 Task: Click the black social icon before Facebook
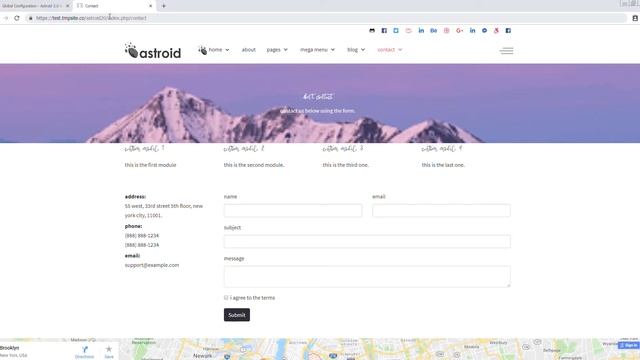point(372,31)
